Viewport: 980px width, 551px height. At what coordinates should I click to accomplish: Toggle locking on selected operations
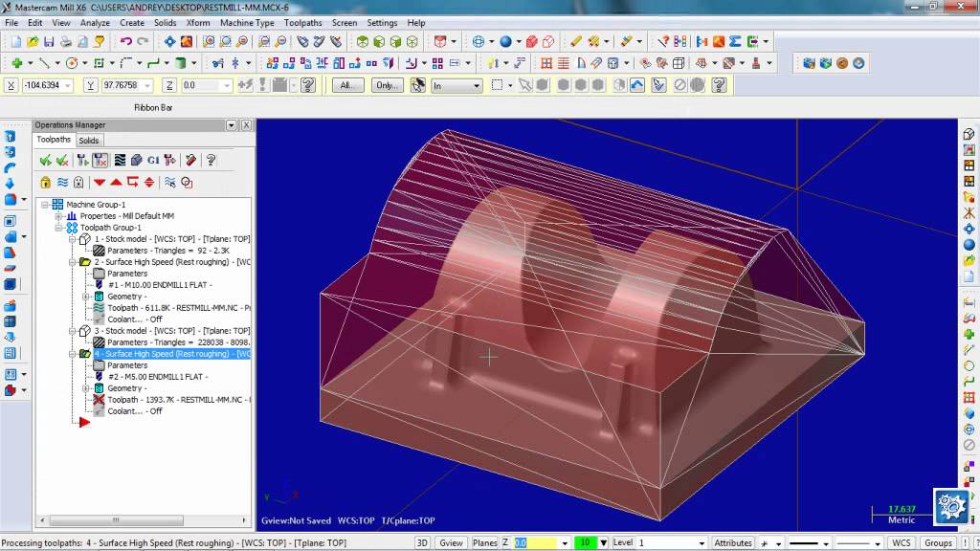[x=46, y=183]
